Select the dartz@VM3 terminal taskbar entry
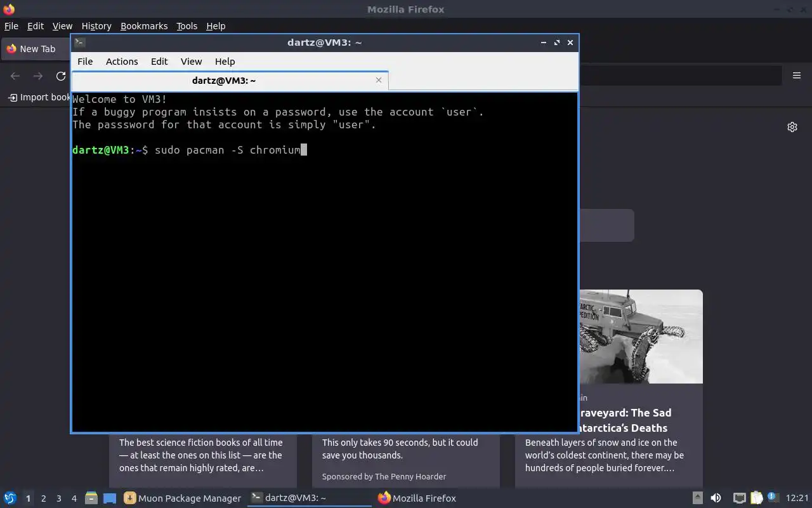812x508 pixels. point(310,498)
